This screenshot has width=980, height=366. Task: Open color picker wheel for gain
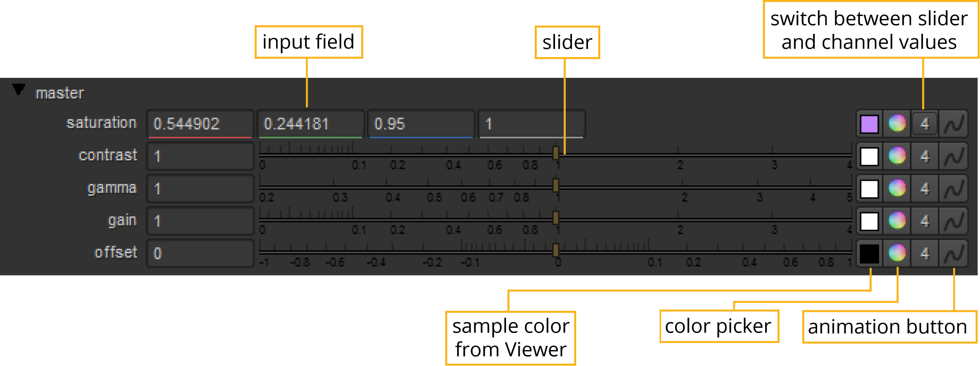(x=897, y=221)
